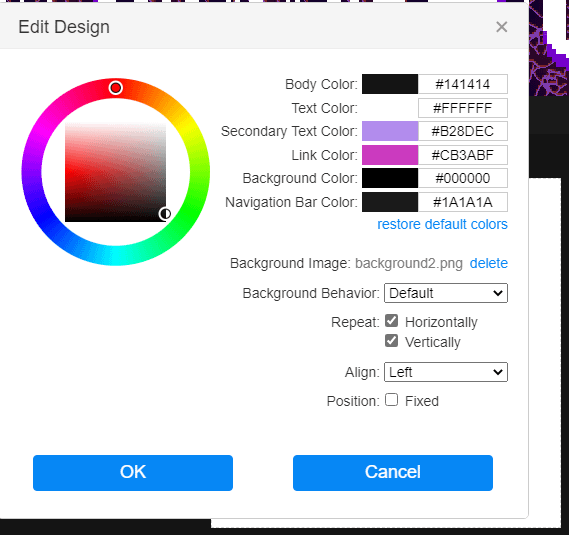The image size is (569, 535).
Task: Click restore default colors link
Action: pyautogui.click(x=442, y=224)
